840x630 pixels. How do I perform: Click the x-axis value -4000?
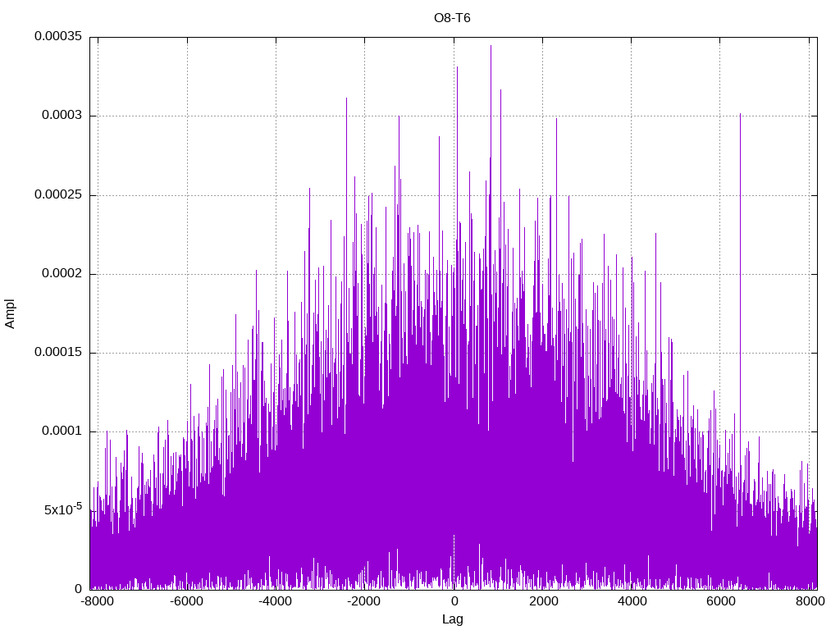pyautogui.click(x=276, y=601)
